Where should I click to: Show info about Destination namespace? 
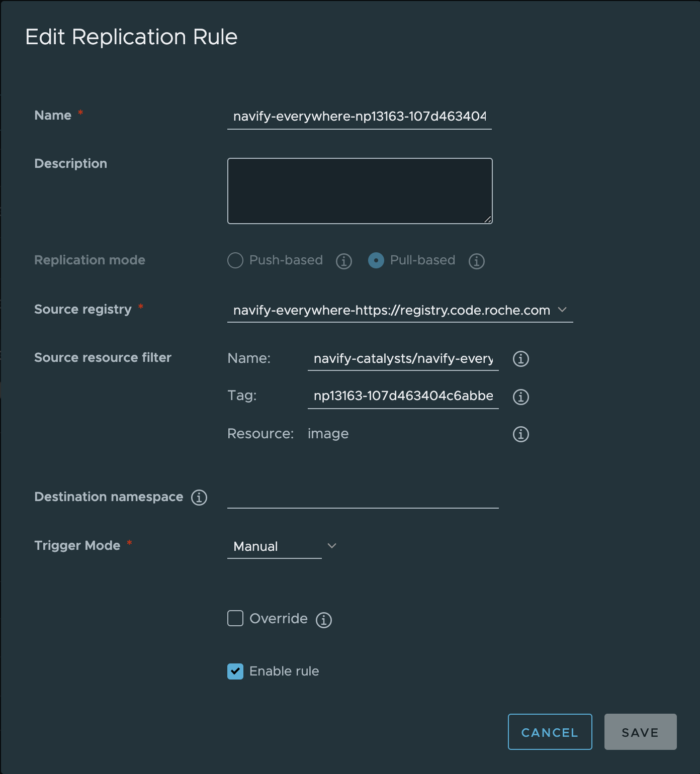(200, 497)
